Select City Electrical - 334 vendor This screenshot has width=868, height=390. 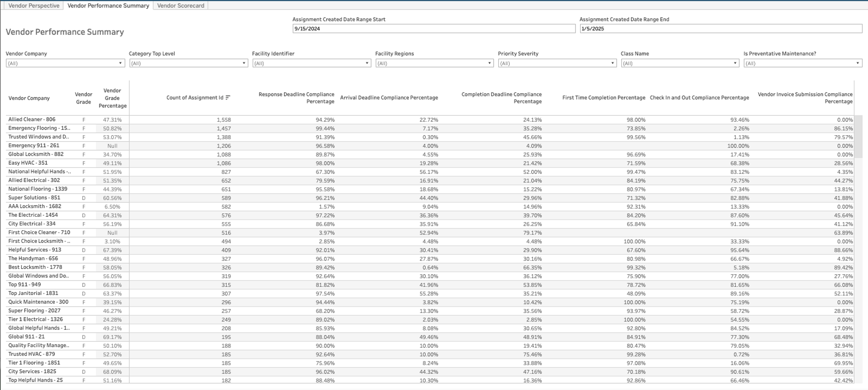(32, 224)
